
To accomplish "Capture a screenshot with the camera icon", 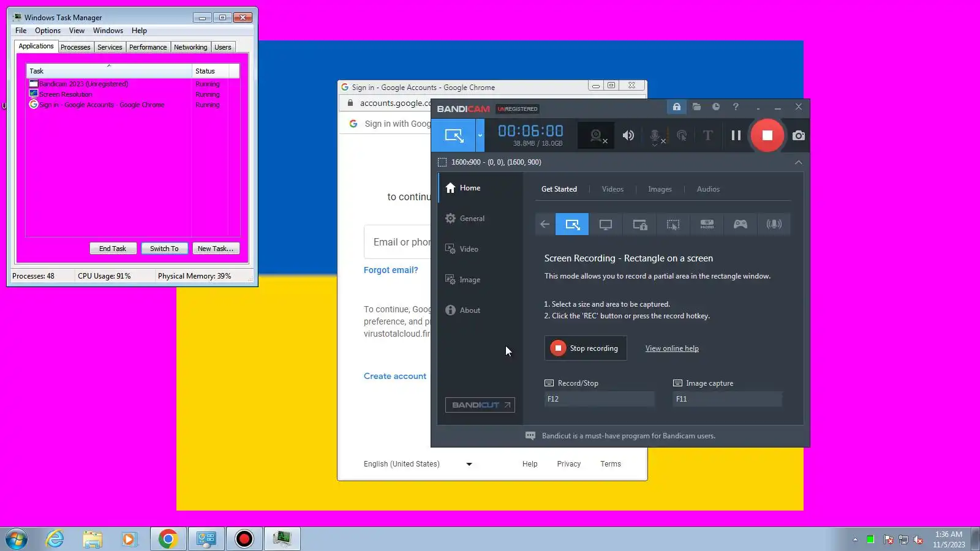I will (x=799, y=135).
